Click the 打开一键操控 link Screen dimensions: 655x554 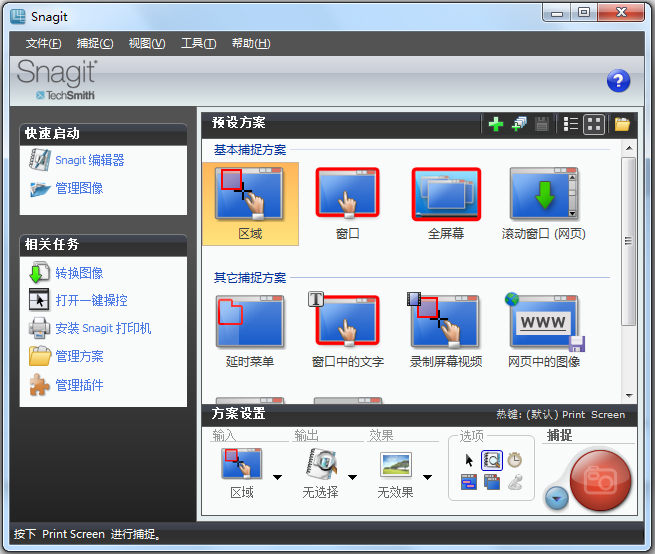coord(91,300)
